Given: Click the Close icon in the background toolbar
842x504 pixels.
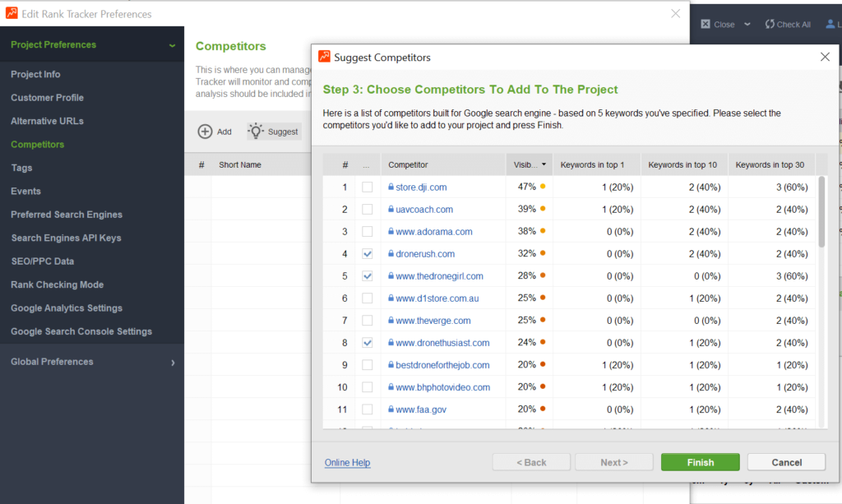Looking at the screenshot, I should (706, 24).
